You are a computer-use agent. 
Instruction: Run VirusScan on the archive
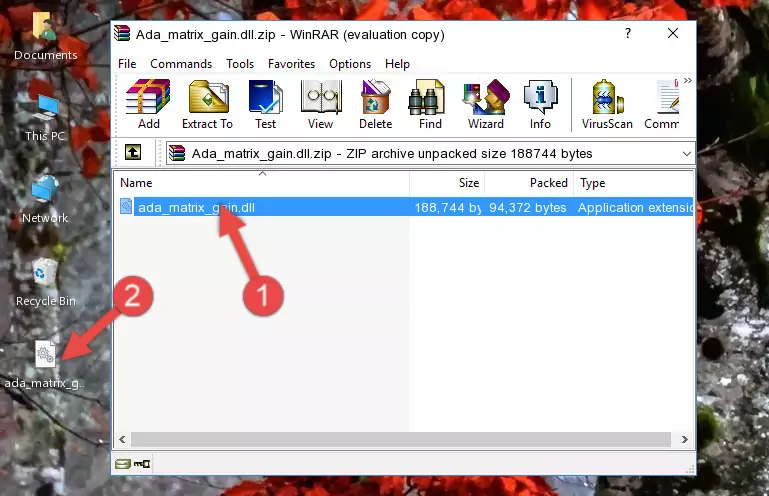click(x=607, y=104)
